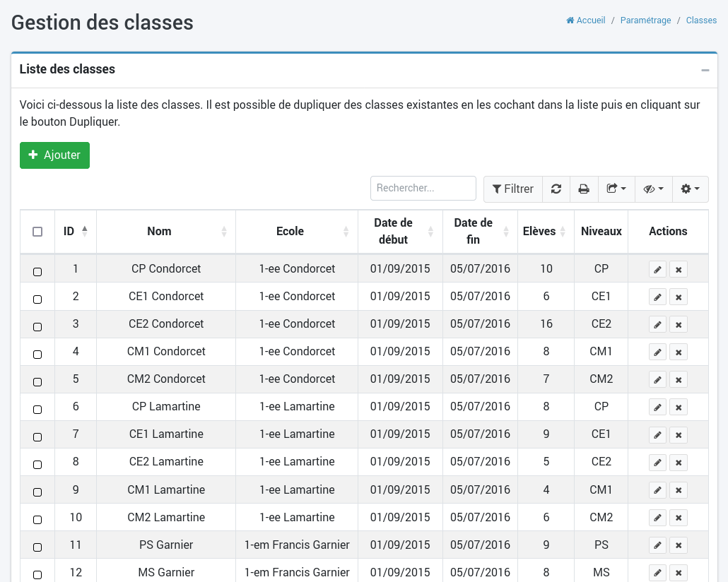This screenshot has width=728, height=582.
Task: Sort table by Nom column
Action: pos(160,231)
